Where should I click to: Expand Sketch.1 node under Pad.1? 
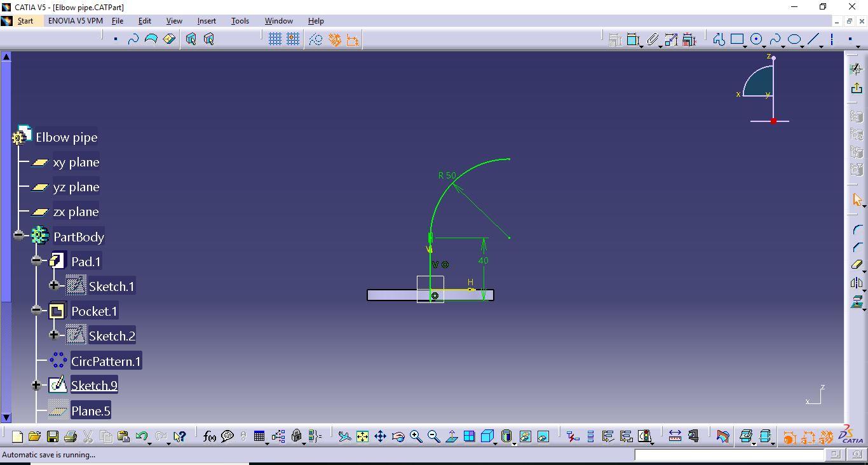coord(54,286)
